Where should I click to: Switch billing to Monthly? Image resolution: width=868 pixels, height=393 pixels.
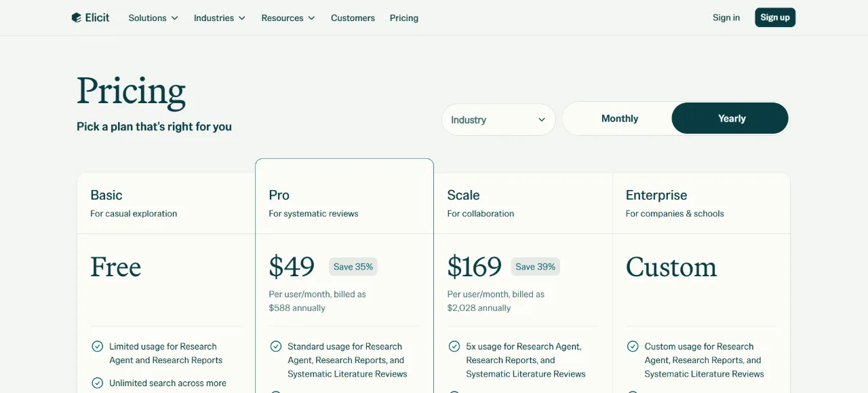coord(620,119)
